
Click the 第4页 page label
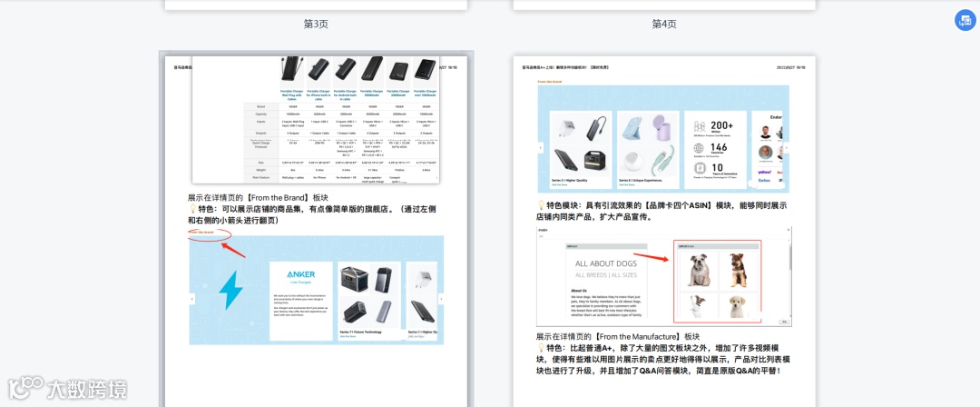pyautogui.click(x=663, y=24)
